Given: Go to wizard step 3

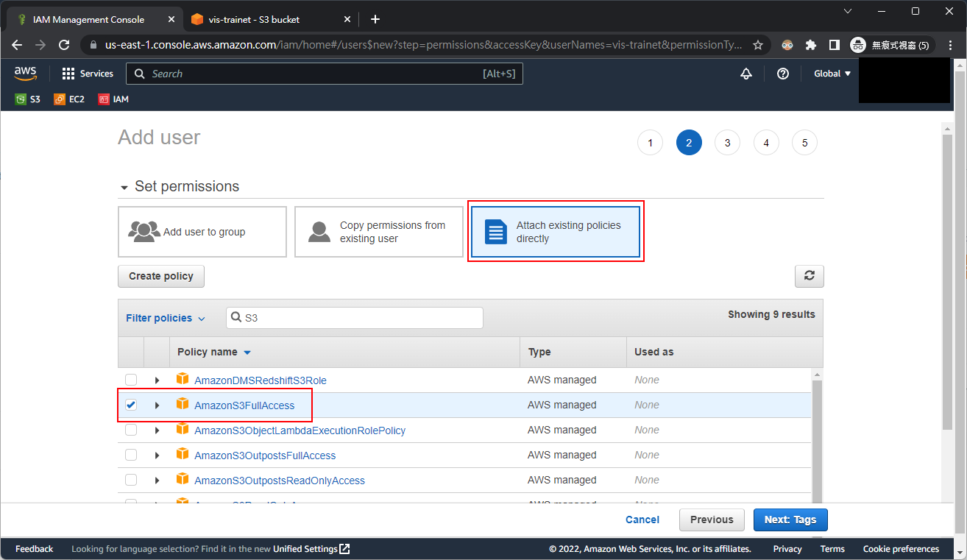Looking at the screenshot, I should tap(727, 143).
